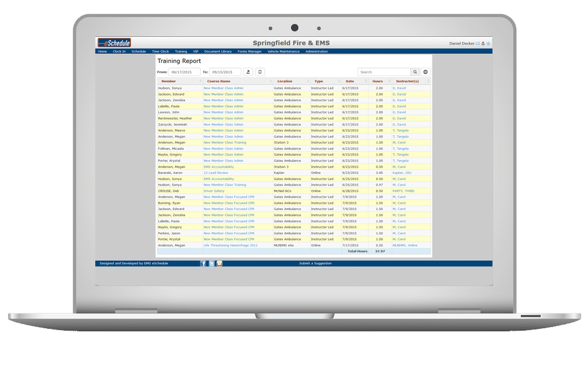Image resolution: width=588 pixels, height=365 pixels.
Task: Click the export icon next to the To date
Action: 248,72
